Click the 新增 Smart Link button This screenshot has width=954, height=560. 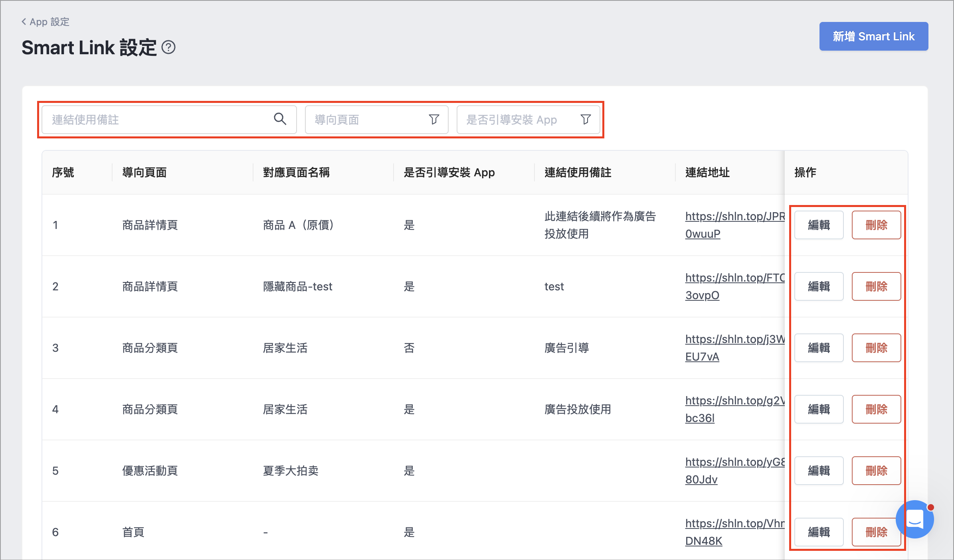point(873,36)
